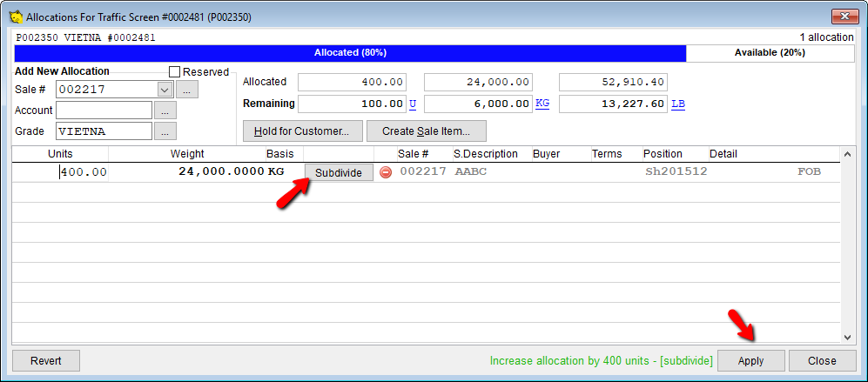The width and height of the screenshot is (868, 382).
Task: Click the Sh201512 position cell
Action: [x=676, y=171]
